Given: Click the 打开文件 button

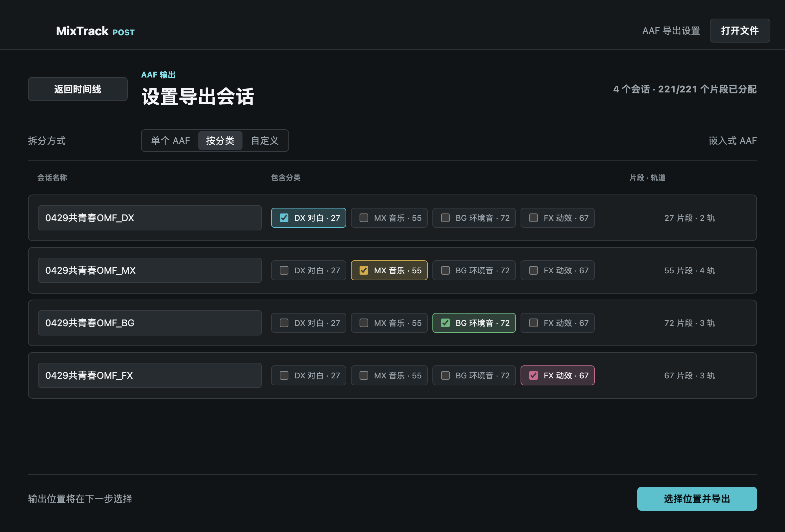Looking at the screenshot, I should click(x=739, y=31).
